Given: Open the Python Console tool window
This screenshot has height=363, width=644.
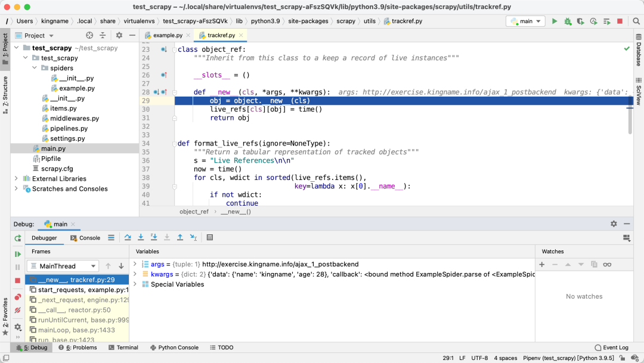Looking at the screenshot, I should click(x=174, y=348).
